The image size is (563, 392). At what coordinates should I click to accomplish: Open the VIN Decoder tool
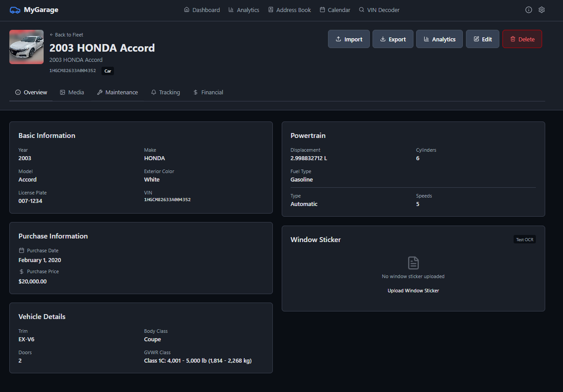point(379,10)
